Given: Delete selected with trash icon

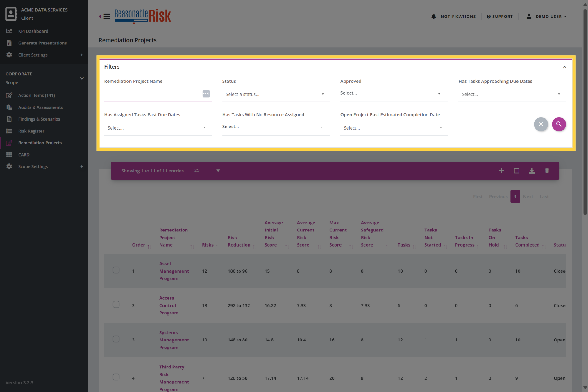Looking at the screenshot, I should (x=547, y=171).
